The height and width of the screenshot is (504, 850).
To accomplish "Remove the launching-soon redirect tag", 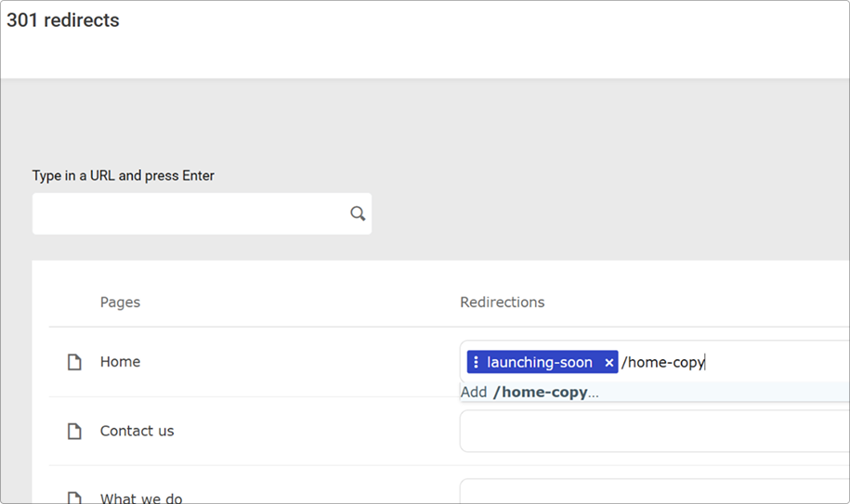I will (x=608, y=363).
